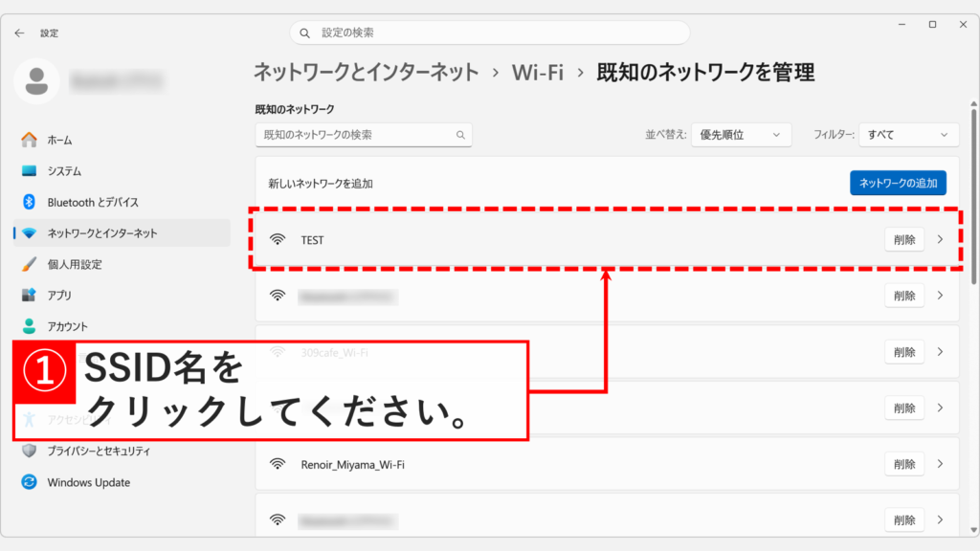
Task: Delete the network below TEST
Action: coord(903,296)
